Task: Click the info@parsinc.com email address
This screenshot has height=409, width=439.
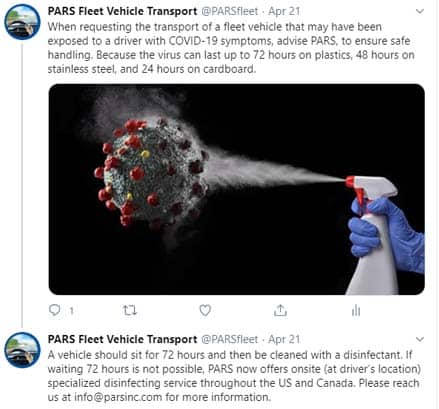Action: pos(118,397)
